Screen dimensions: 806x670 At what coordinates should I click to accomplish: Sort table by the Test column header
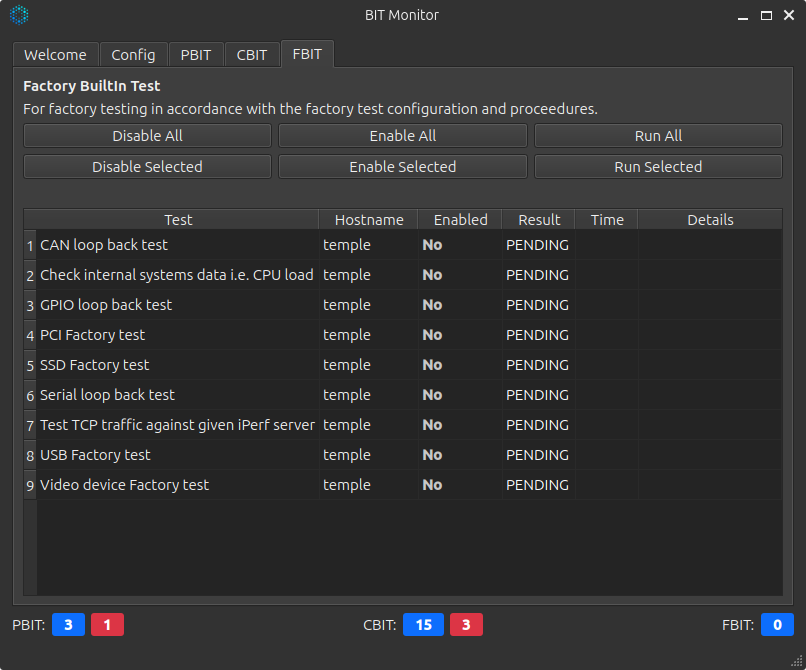point(178,220)
